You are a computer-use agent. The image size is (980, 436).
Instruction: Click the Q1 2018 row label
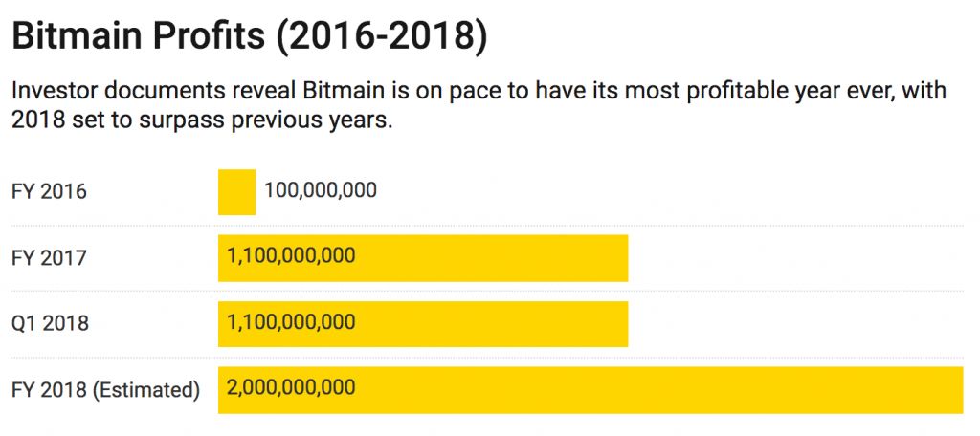pyautogui.click(x=50, y=323)
